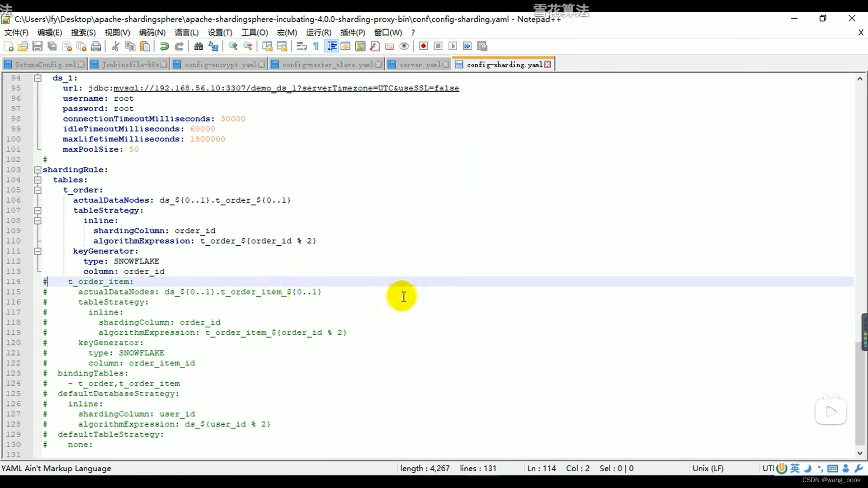Toggle synchronized vertical scrolling icon
This screenshot has width=868, height=488.
pyautogui.click(x=267, y=46)
